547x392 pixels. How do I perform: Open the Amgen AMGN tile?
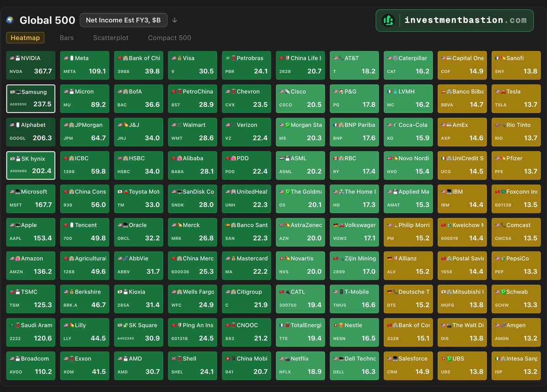point(516,332)
